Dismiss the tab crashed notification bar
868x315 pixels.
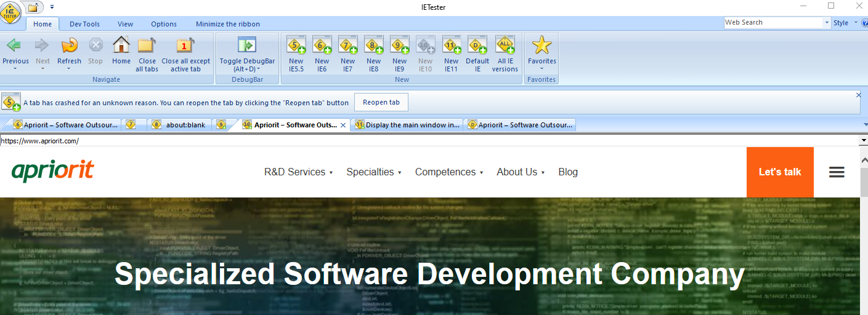(859, 95)
